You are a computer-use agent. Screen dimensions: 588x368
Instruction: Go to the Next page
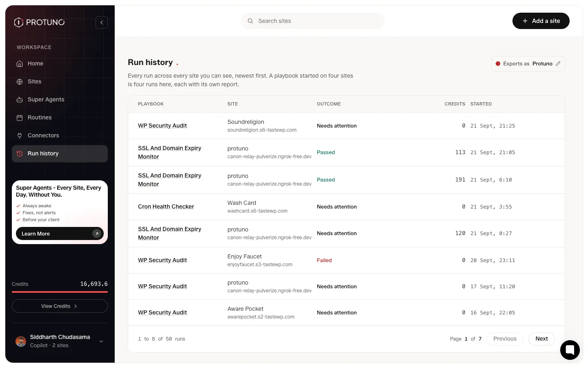coord(541,339)
